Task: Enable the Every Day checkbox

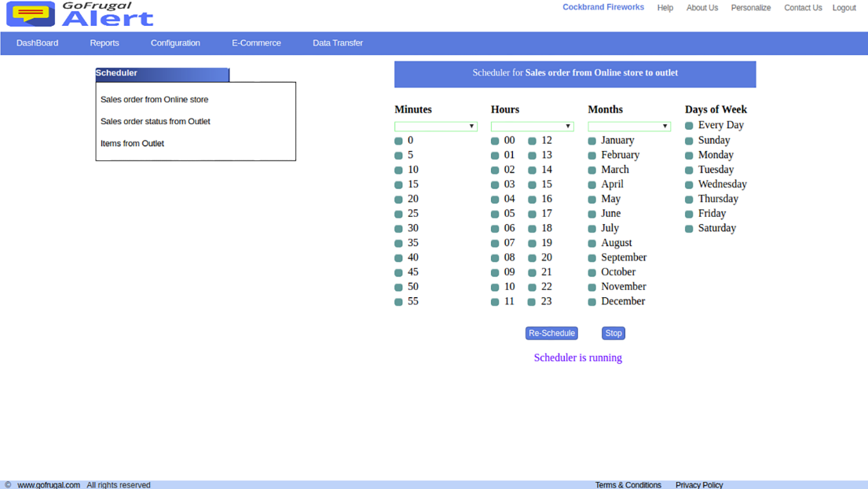Action: (689, 126)
